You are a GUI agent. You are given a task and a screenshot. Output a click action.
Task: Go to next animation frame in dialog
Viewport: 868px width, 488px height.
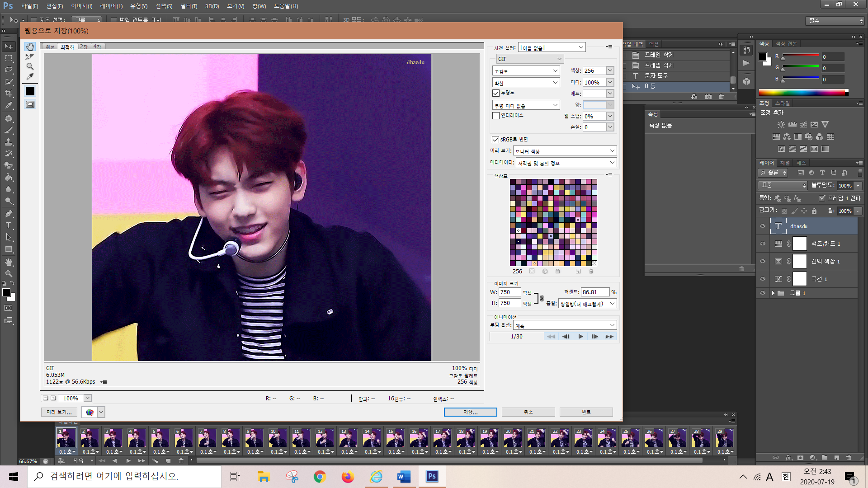click(x=595, y=337)
